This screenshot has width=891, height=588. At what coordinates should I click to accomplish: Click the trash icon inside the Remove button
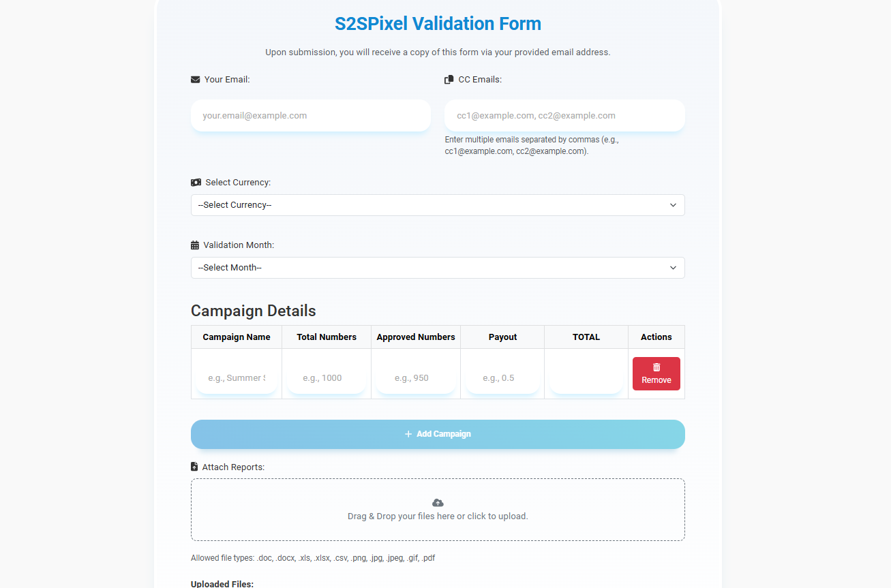tap(656, 367)
